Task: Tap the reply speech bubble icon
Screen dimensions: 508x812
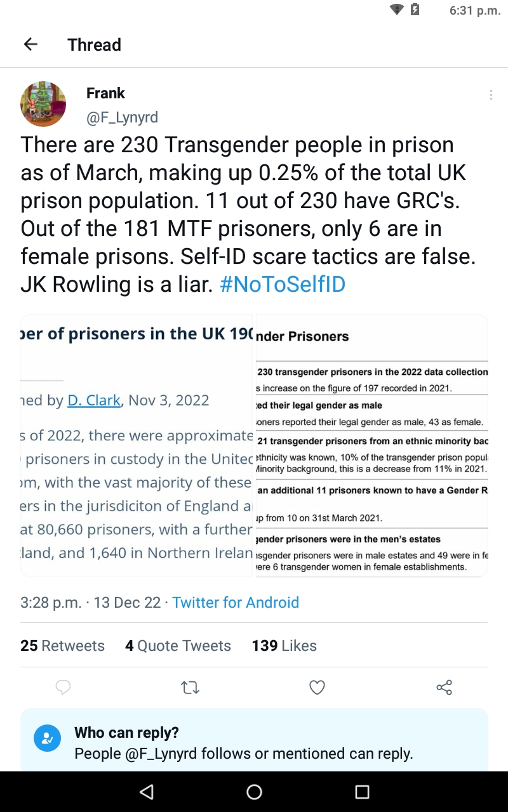Action: point(63,687)
